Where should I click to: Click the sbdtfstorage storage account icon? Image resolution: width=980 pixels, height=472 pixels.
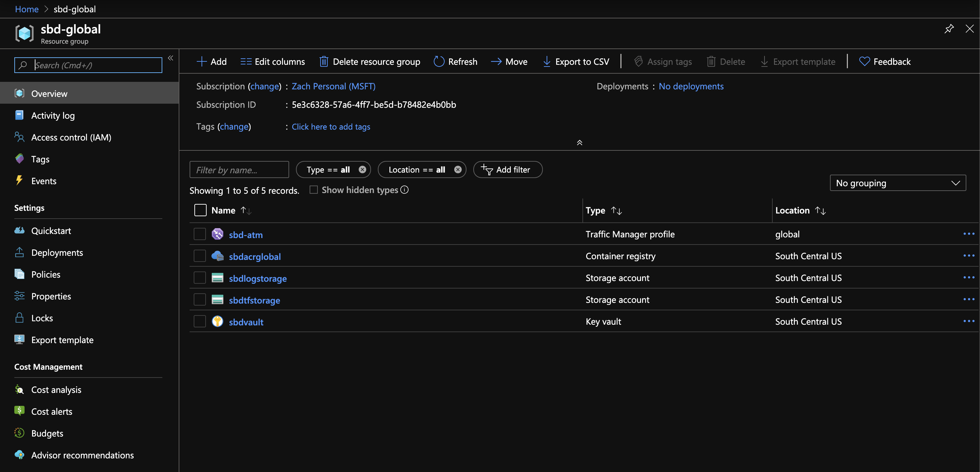(217, 299)
